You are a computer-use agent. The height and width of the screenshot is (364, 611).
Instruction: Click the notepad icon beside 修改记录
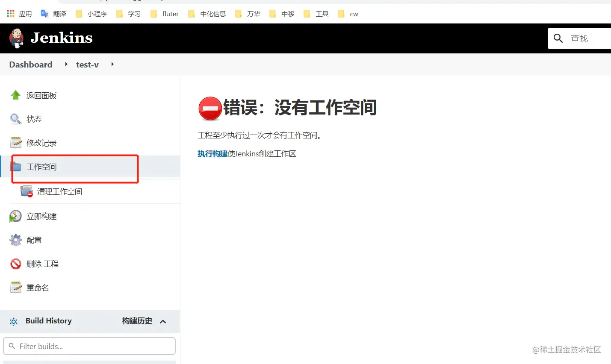point(16,143)
